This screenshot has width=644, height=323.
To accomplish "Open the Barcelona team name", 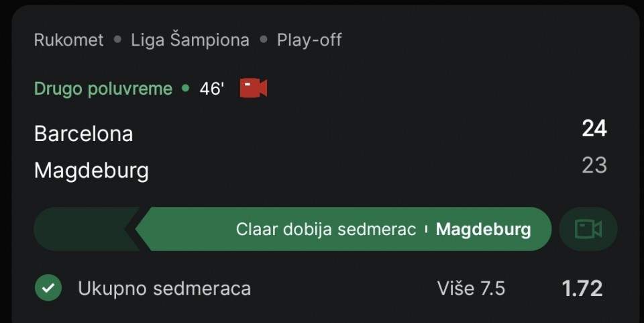I will tap(84, 134).
